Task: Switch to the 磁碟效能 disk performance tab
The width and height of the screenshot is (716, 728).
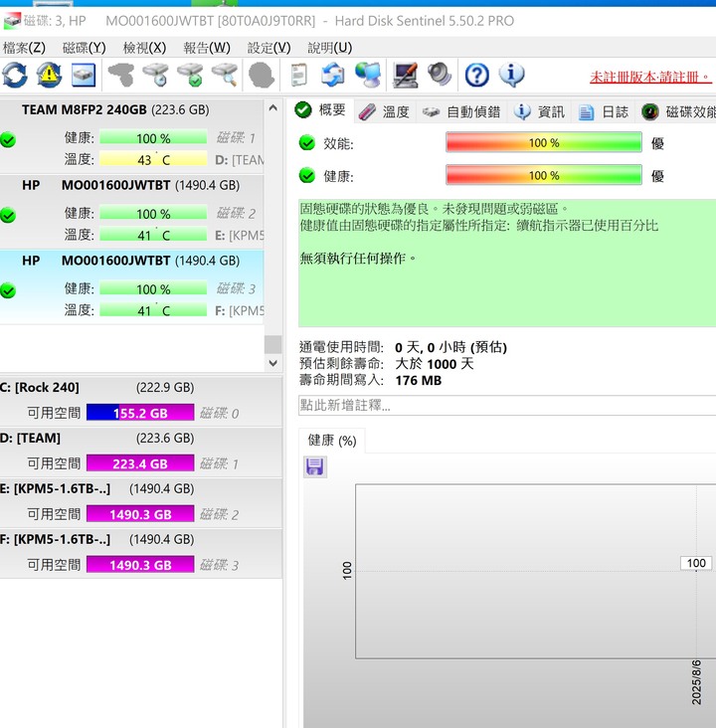Action: point(678,112)
